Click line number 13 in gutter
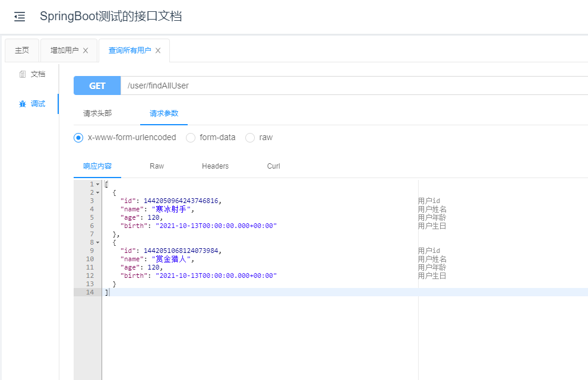Screen dimensions: 588x380 (90, 284)
